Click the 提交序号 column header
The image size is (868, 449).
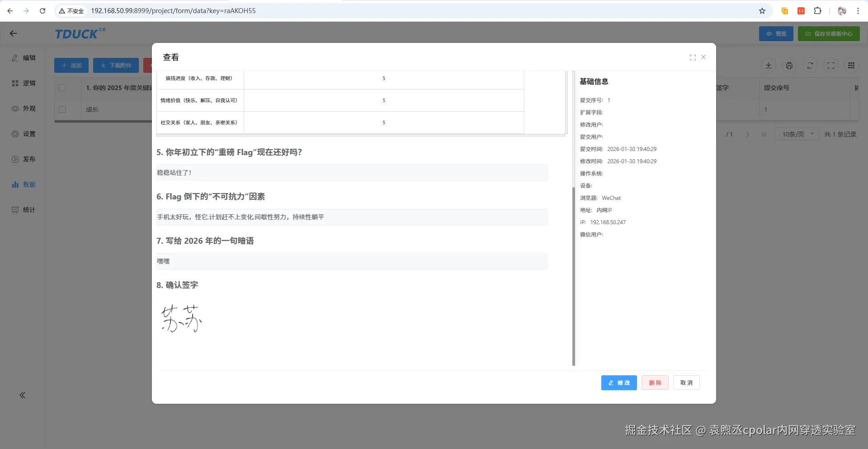[x=776, y=88]
